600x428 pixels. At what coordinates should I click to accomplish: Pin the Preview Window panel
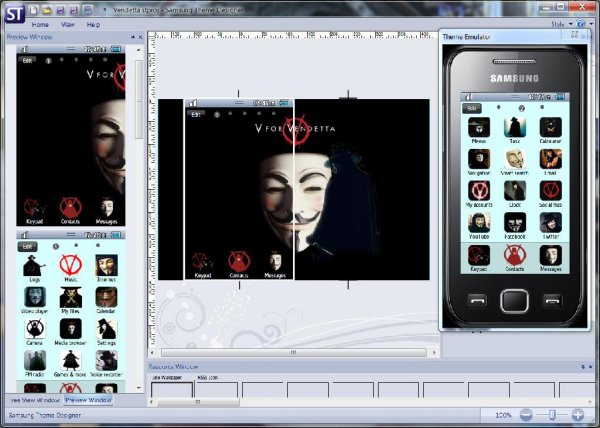pyautogui.click(x=133, y=37)
